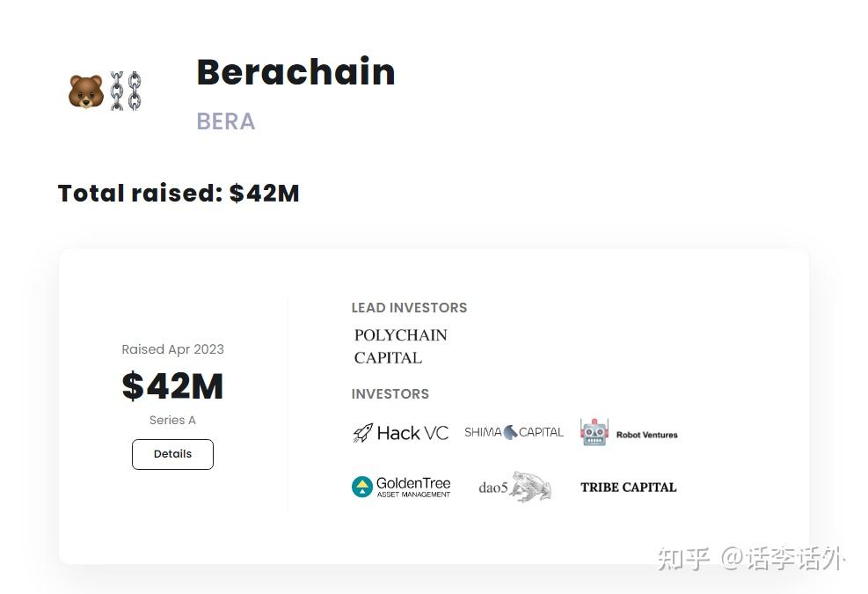Click the chain links emoji beside the bear
868x594 pixels.
(124, 88)
